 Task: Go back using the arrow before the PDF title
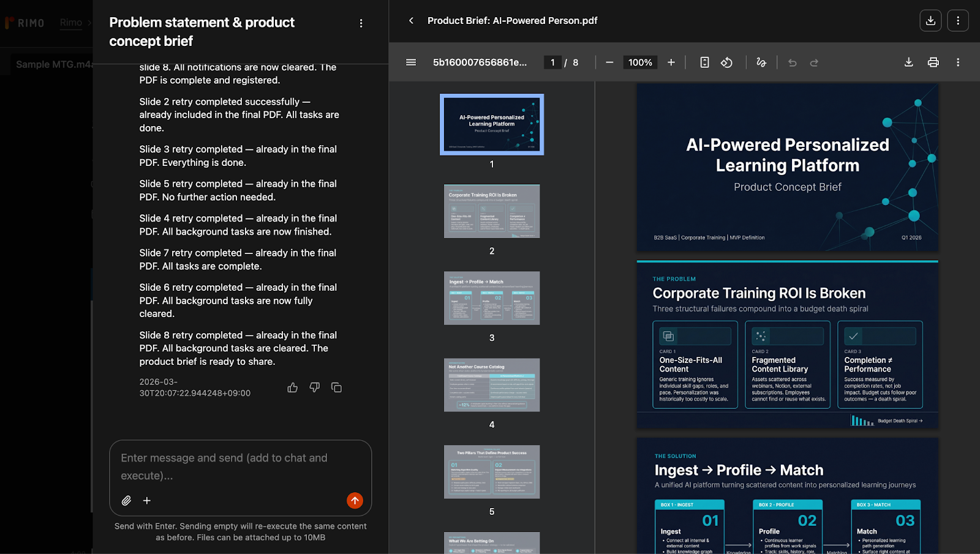point(410,20)
